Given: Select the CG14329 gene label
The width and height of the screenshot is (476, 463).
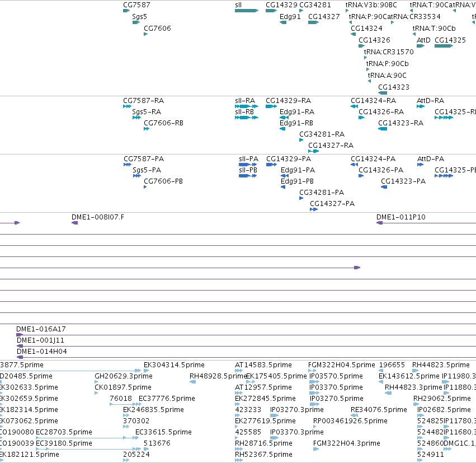Looking at the screenshot, I should tap(281, 5).
